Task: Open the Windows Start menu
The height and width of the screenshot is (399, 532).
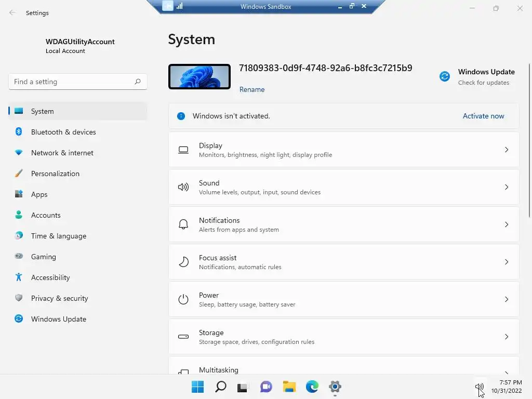Action: (x=197, y=387)
